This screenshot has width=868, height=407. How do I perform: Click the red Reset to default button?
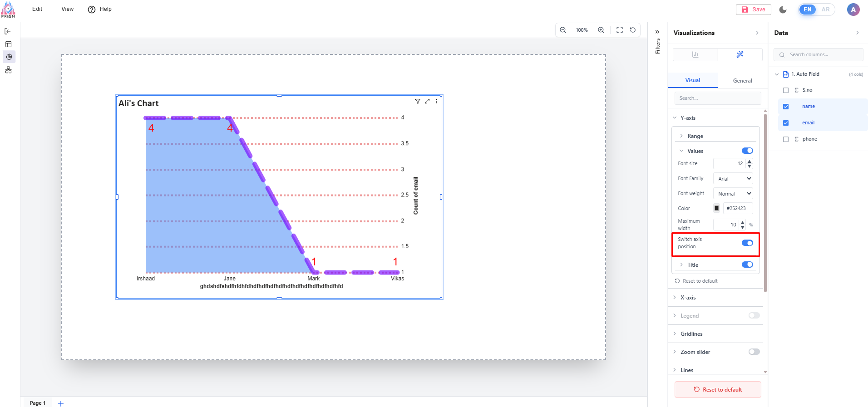pos(718,389)
